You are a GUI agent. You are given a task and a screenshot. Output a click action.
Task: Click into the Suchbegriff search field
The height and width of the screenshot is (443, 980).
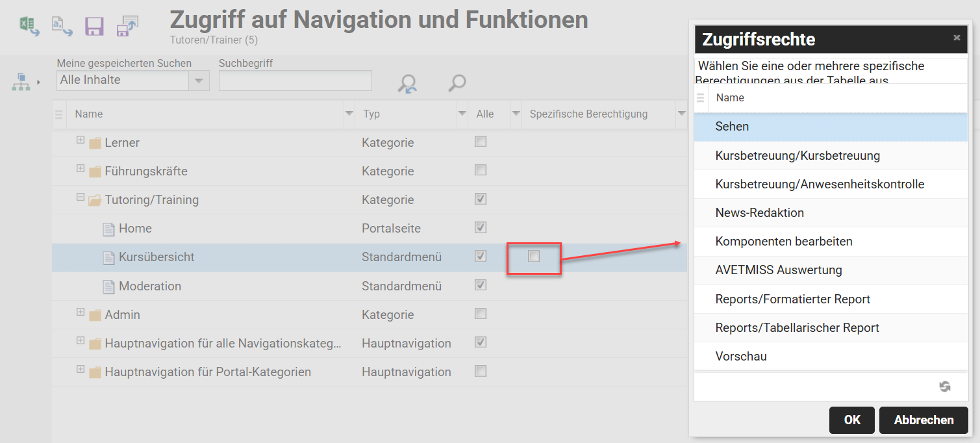click(295, 81)
